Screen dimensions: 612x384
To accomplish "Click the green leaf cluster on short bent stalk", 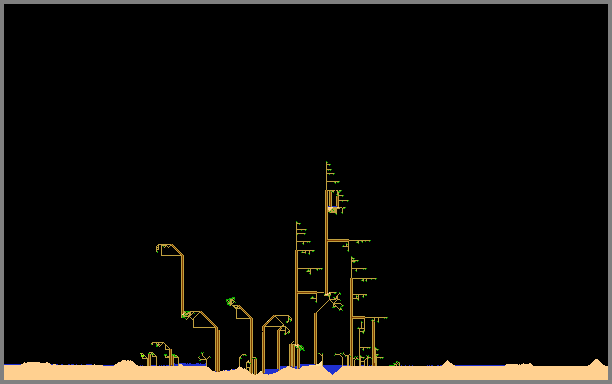I will (x=231, y=301).
